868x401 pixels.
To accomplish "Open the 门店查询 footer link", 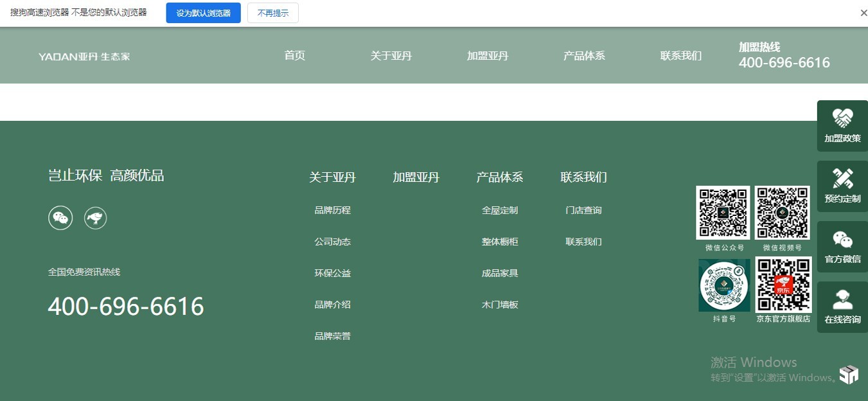I will 583,210.
